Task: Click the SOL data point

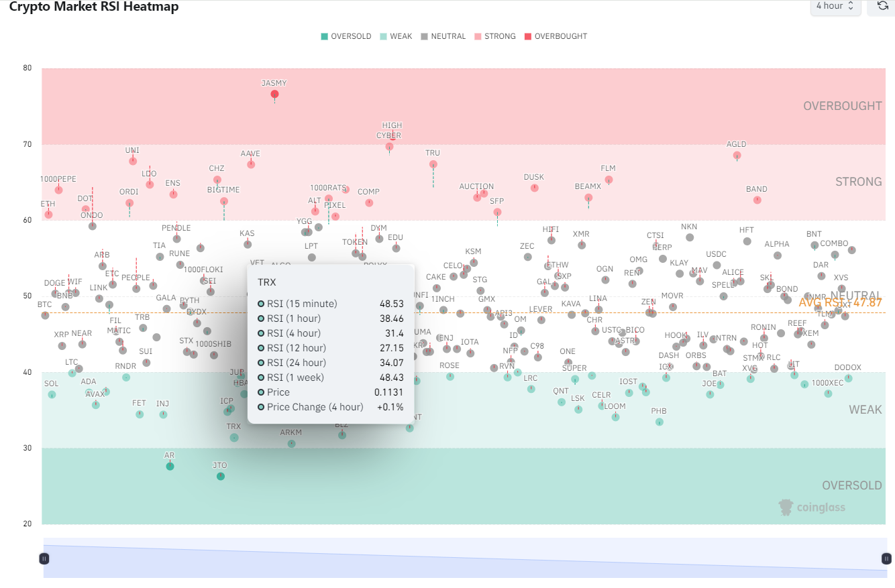Action: tap(52, 395)
